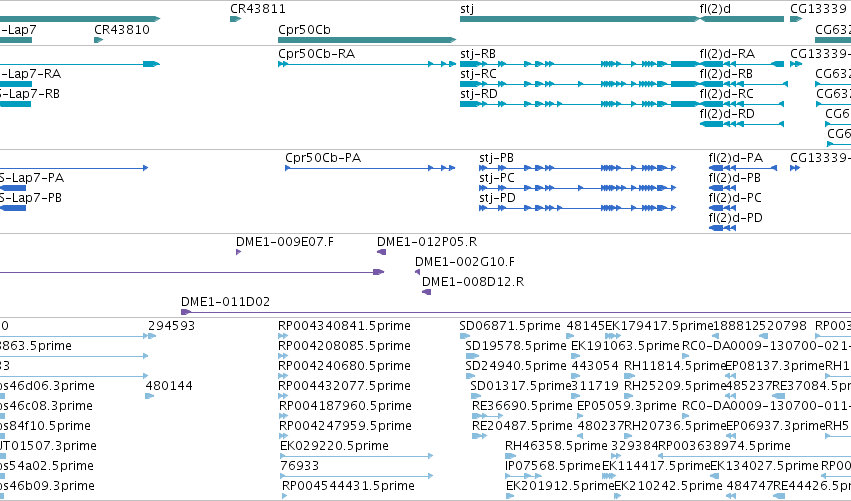Screen dimensions: 851x501
Task: Click the fl(2)d-RA transcript label
Action: click(x=727, y=54)
